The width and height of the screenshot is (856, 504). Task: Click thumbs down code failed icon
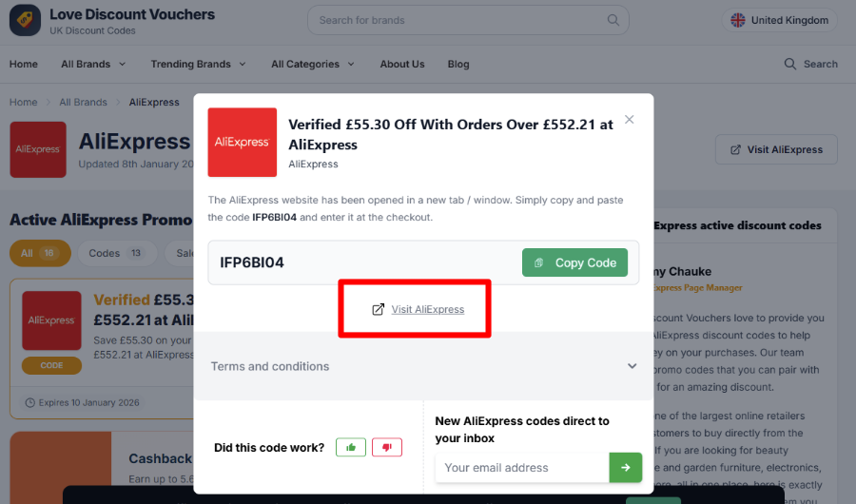(387, 447)
